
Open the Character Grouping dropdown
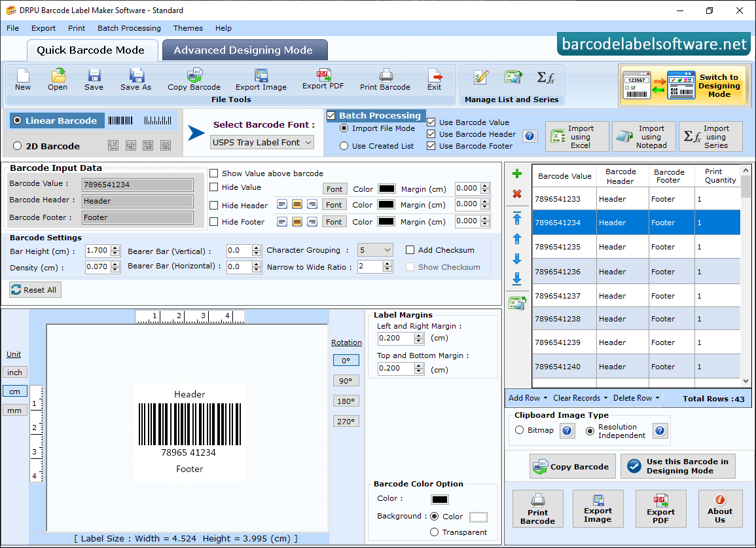click(375, 250)
